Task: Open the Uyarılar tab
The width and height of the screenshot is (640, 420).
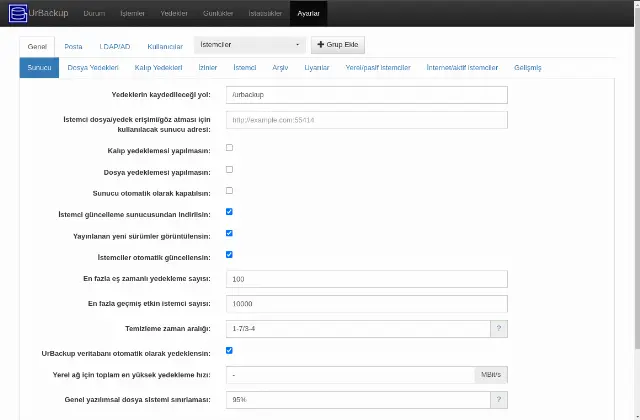Action: 317,68
